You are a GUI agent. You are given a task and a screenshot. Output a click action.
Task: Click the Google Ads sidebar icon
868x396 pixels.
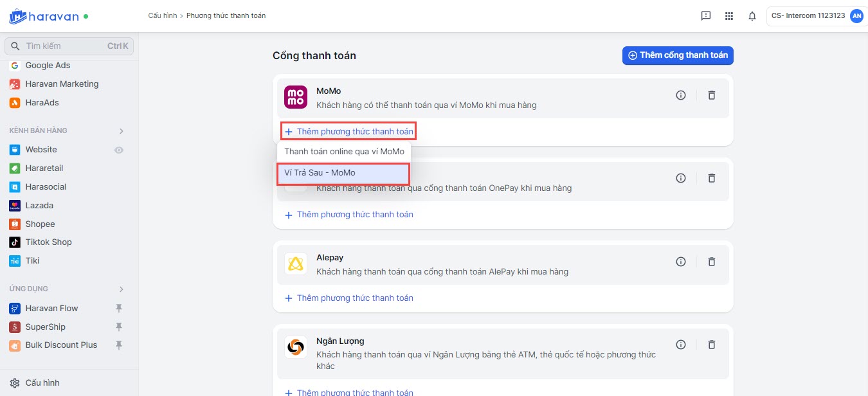coord(15,66)
